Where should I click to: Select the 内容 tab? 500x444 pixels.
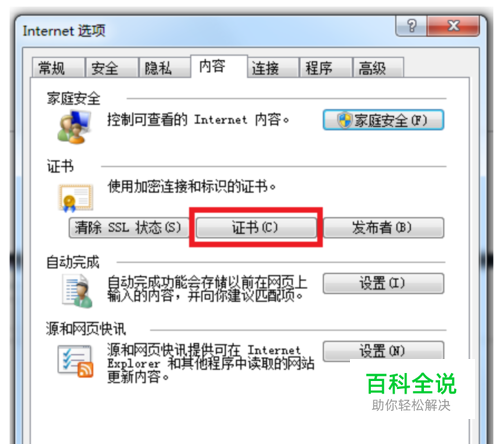tap(219, 66)
